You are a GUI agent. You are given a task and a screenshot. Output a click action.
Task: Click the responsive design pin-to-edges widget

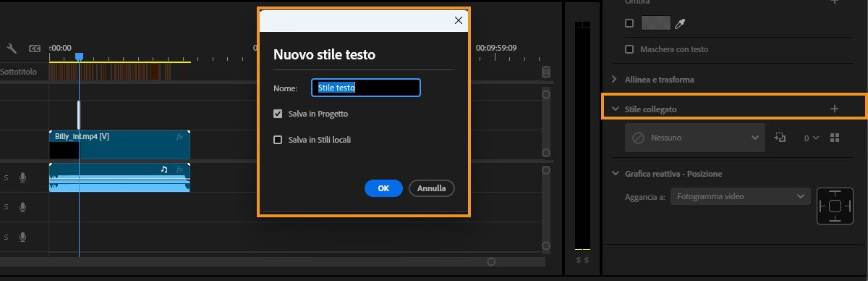(834, 206)
